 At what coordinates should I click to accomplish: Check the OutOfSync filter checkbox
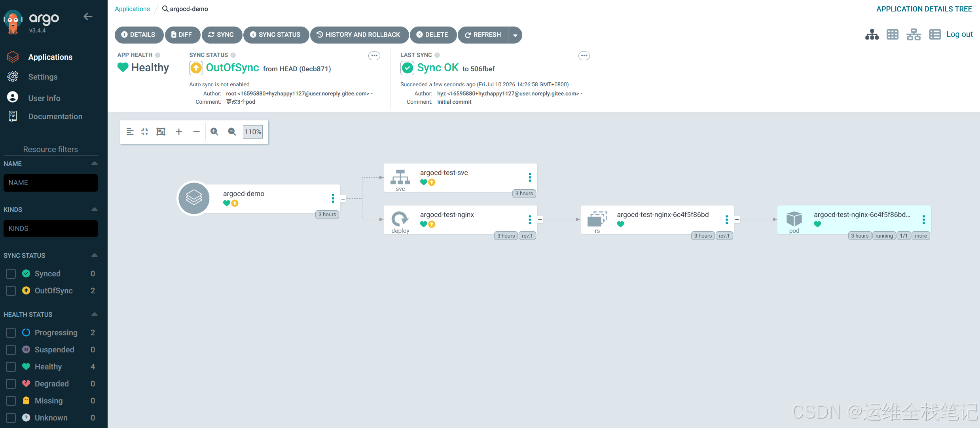11,291
